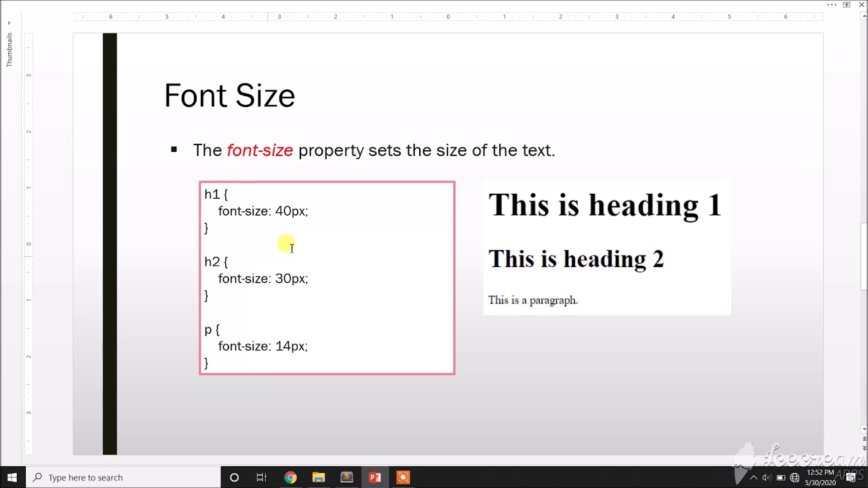
Task: Click the horizontal ruler at top
Action: tap(448, 16)
